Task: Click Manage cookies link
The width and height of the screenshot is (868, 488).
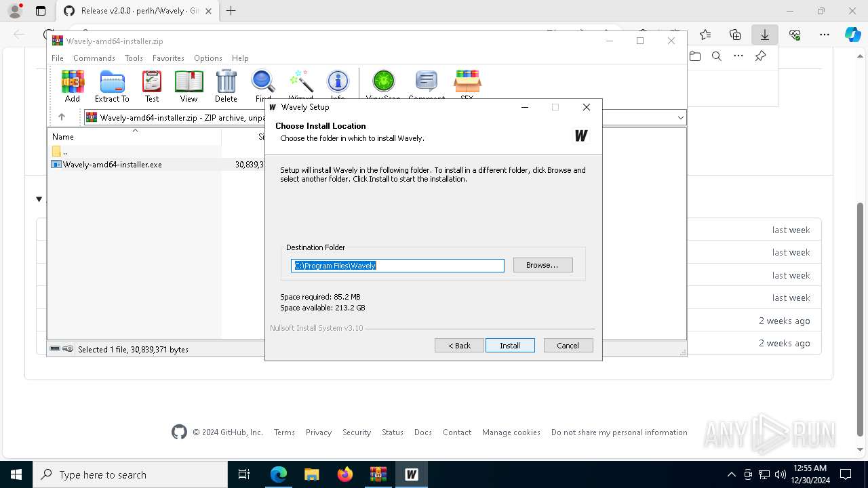Action: 511,432
